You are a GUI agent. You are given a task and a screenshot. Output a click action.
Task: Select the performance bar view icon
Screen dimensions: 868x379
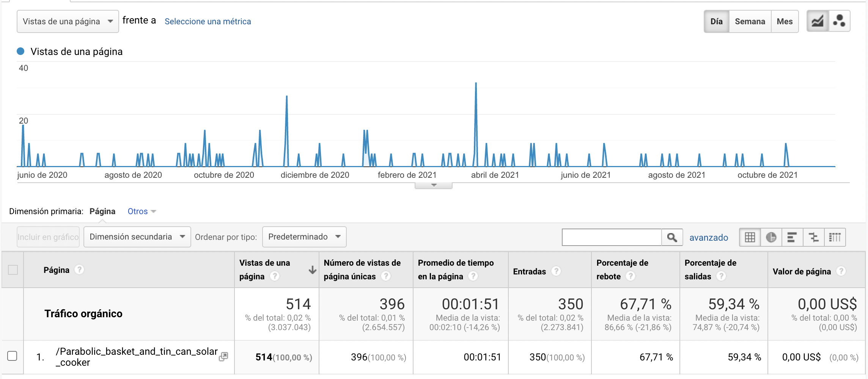[x=792, y=237]
